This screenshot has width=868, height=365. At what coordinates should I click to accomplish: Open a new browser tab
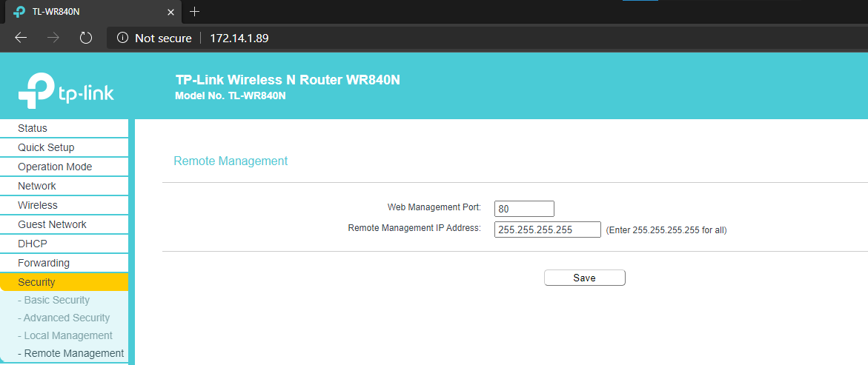click(x=194, y=12)
